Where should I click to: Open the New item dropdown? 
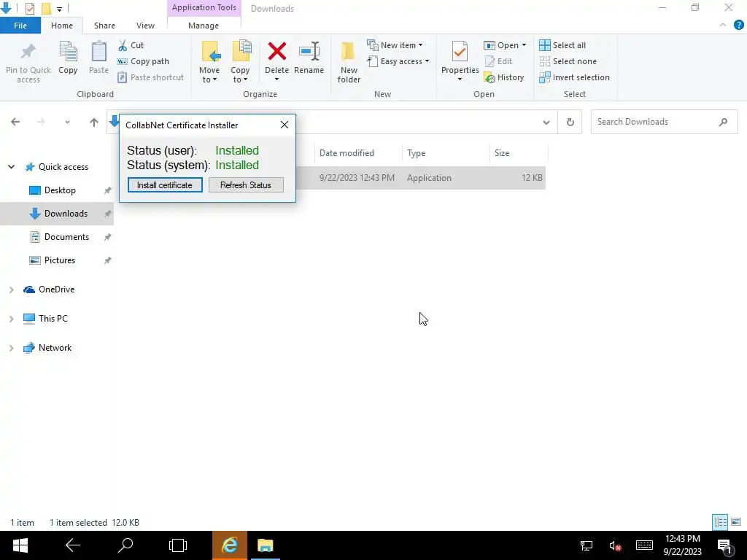coord(395,45)
